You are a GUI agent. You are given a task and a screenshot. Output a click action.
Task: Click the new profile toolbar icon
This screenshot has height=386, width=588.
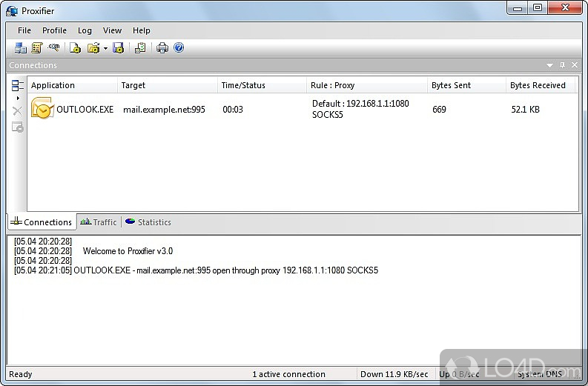76,48
